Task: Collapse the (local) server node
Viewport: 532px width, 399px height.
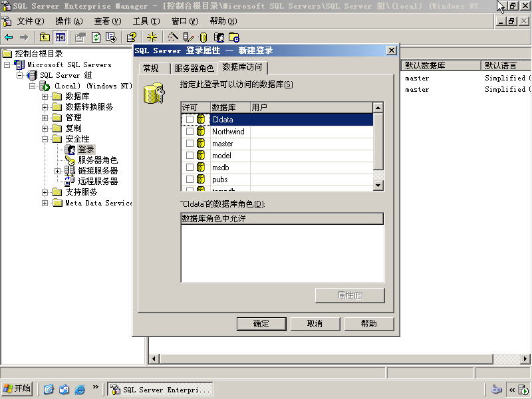Action: click(x=32, y=86)
